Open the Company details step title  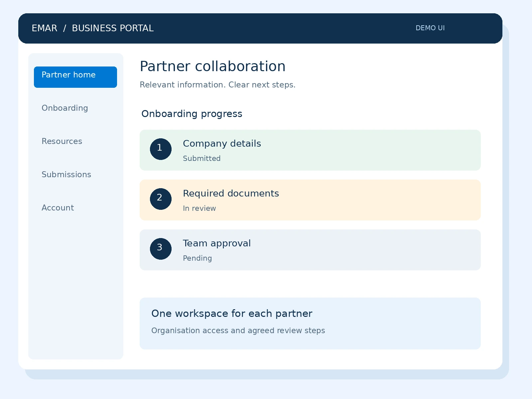tap(222, 144)
